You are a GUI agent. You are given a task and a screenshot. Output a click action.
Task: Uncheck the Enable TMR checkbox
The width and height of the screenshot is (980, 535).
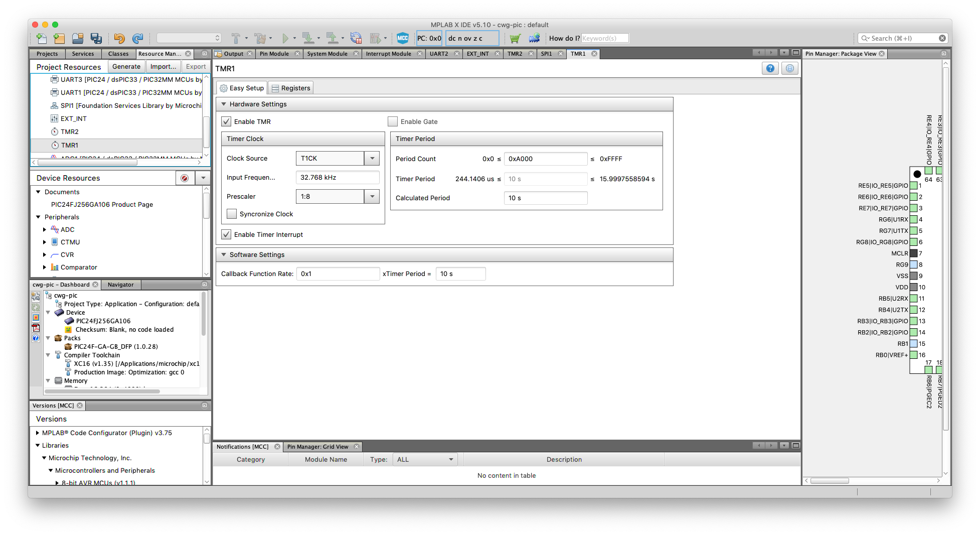coord(226,121)
